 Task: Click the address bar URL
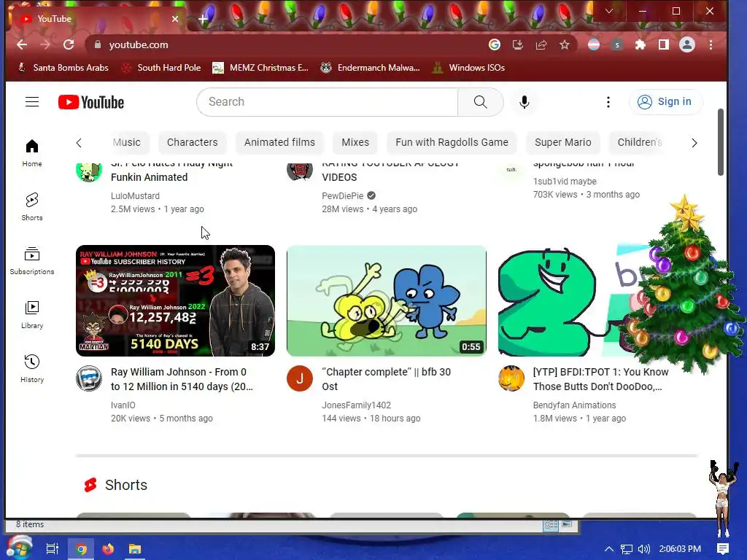pos(139,44)
